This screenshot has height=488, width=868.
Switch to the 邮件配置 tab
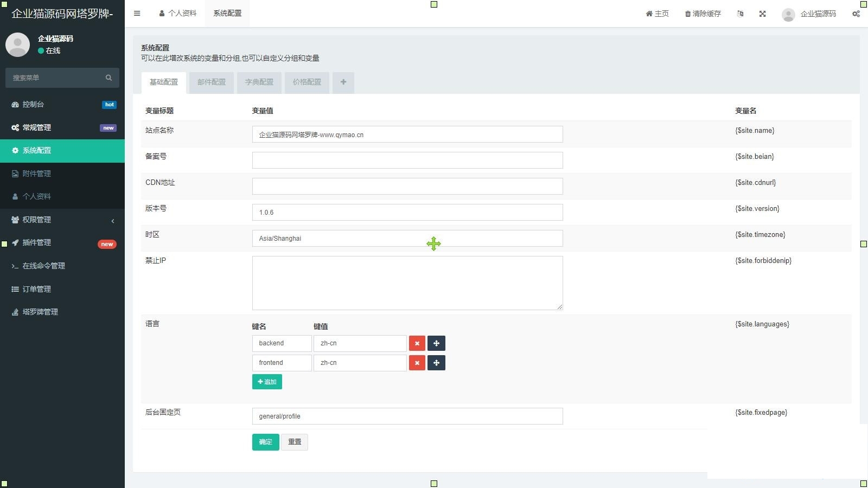click(211, 82)
